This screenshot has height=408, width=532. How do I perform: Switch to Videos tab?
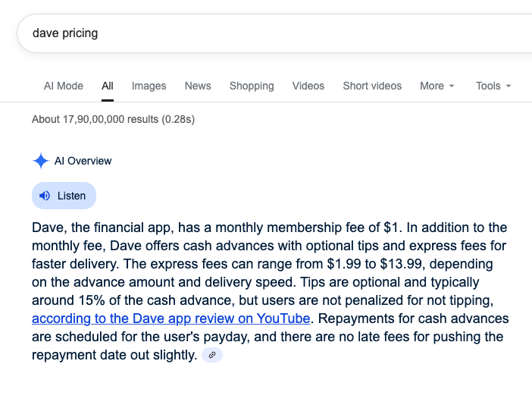tap(308, 86)
